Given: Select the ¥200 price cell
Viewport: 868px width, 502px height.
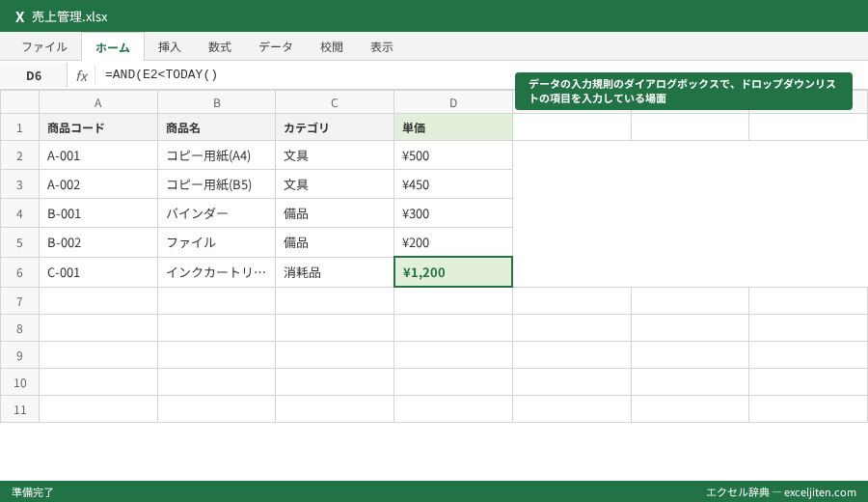Looking at the screenshot, I should [453, 242].
